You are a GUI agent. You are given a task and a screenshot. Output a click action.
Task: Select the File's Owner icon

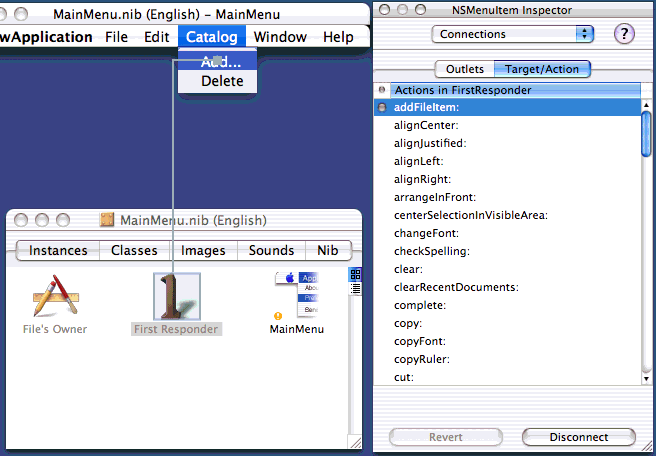55,299
